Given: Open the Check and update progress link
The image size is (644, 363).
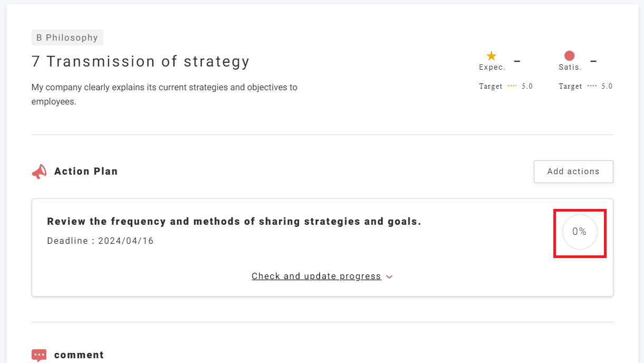Looking at the screenshot, I should (x=316, y=276).
